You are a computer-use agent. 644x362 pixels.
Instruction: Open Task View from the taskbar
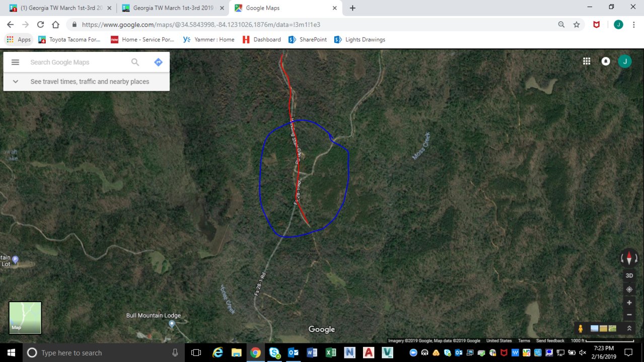point(196,352)
